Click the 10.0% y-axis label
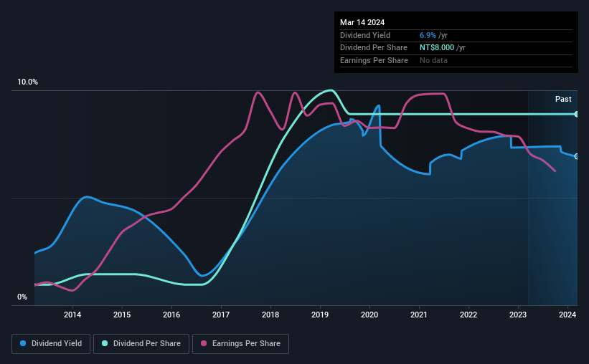The width and height of the screenshot is (589, 364). tap(28, 82)
